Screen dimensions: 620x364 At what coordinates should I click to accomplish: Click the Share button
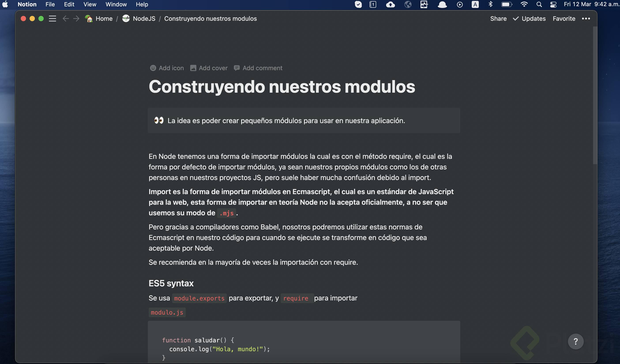pos(498,19)
